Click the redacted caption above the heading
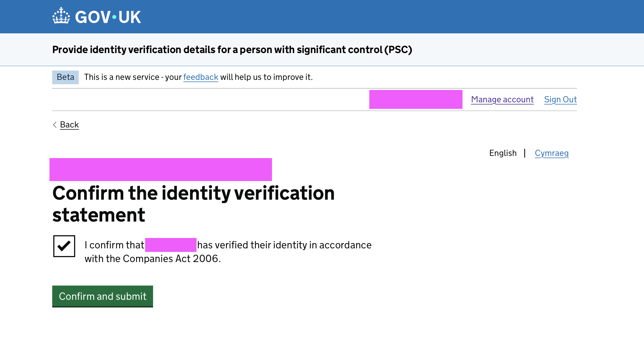Viewport: 644px width, 343px height. coord(161,170)
